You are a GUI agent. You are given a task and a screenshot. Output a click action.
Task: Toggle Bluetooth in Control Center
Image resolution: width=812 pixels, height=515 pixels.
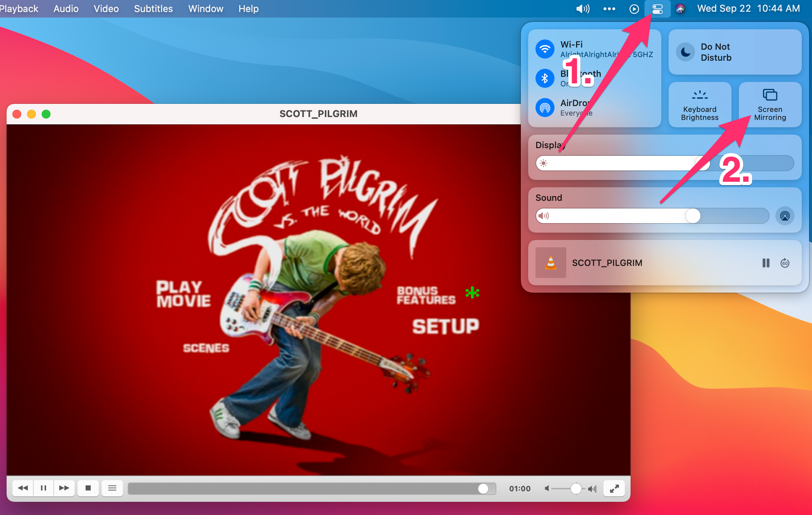[545, 78]
